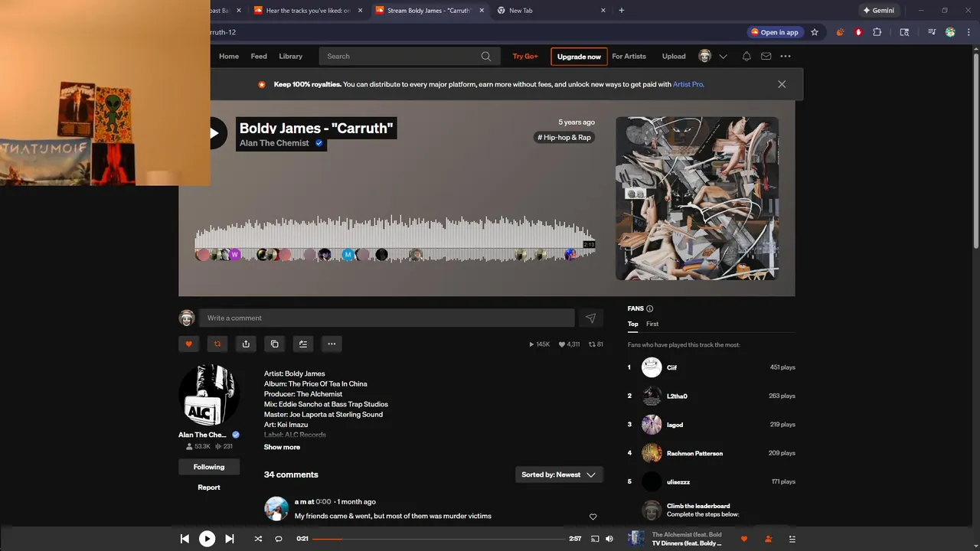The image size is (980, 551).
Task: Open the Library page
Action: [290, 56]
